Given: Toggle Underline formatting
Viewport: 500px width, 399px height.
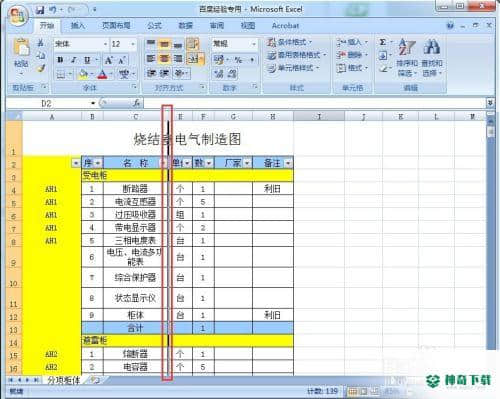Looking at the screenshot, I should click(x=87, y=60).
